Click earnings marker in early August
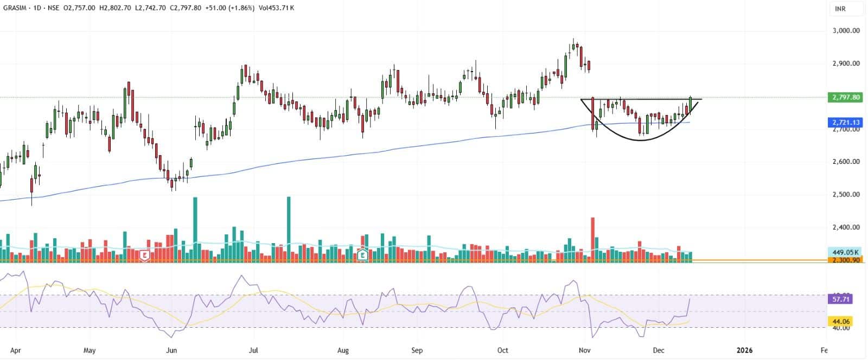The height and width of the screenshot is (363, 868). tap(363, 255)
